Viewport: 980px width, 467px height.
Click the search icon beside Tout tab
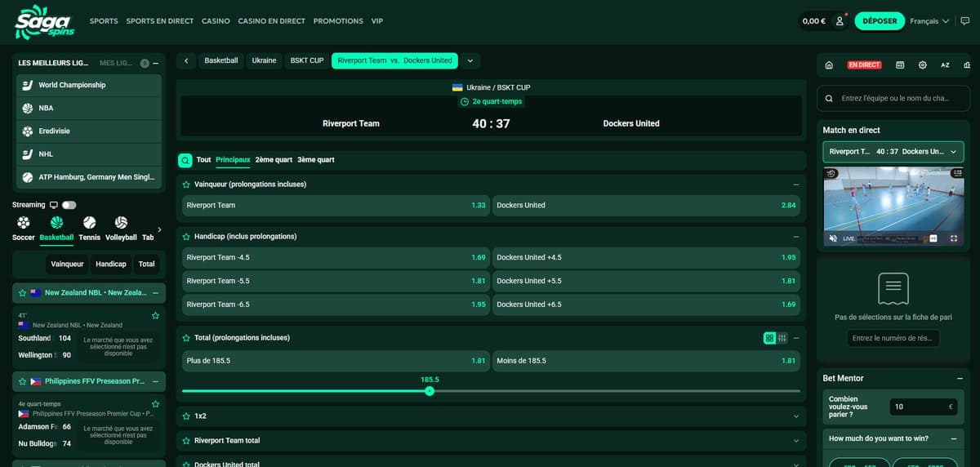point(185,160)
